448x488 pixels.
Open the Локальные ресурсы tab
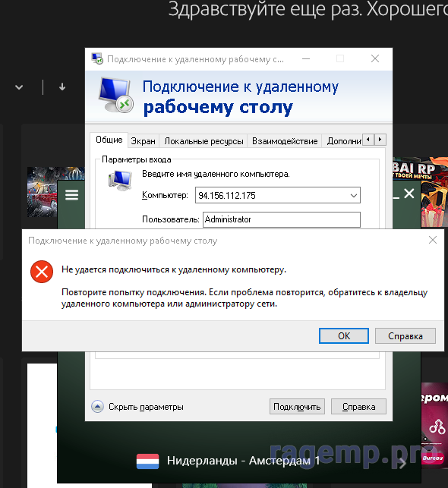203,141
